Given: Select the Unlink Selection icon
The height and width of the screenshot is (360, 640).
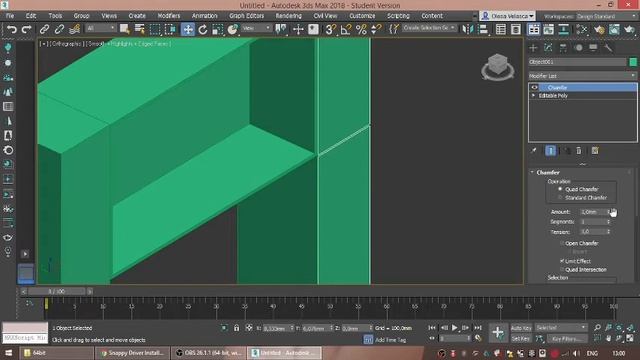Looking at the screenshot, I should tap(59, 29).
